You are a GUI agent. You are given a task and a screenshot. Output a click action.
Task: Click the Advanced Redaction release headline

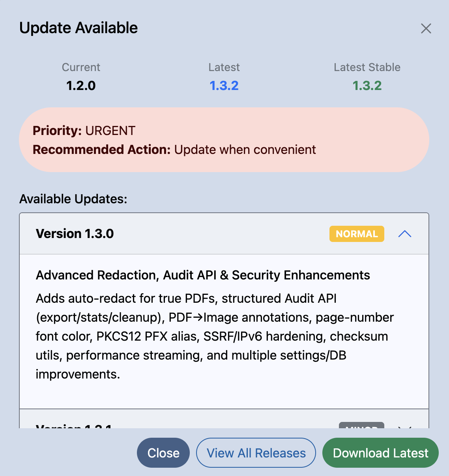203,275
